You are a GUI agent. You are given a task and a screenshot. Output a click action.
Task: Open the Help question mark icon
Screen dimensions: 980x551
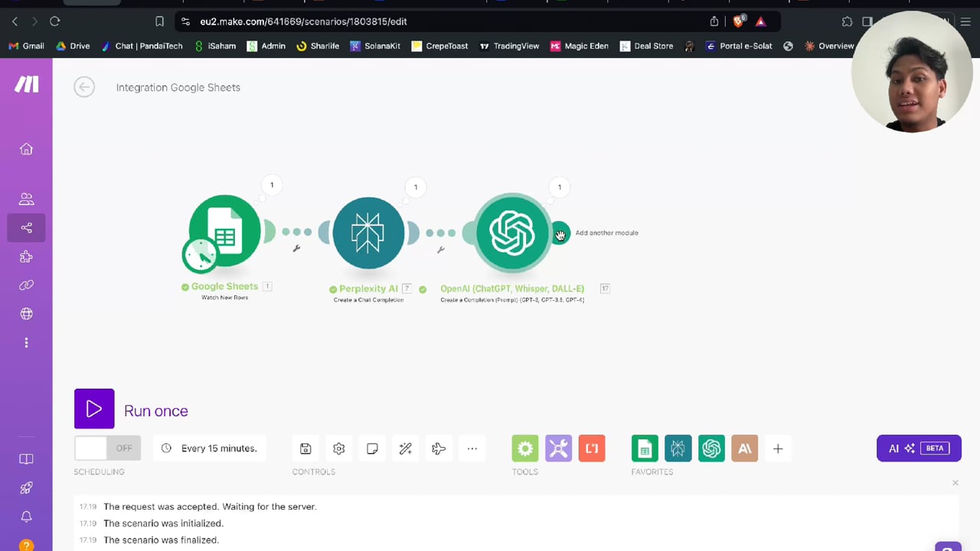pos(26,545)
